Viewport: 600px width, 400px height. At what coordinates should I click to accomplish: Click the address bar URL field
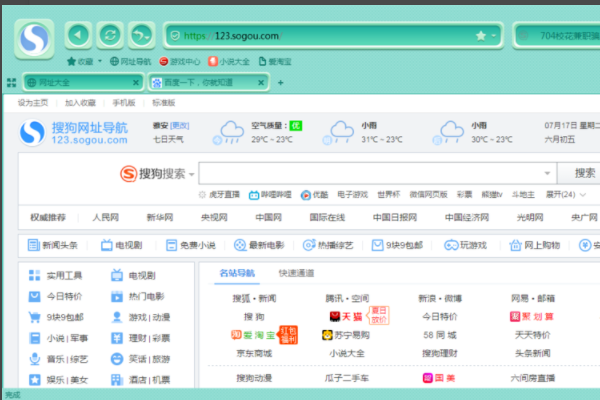click(333, 36)
